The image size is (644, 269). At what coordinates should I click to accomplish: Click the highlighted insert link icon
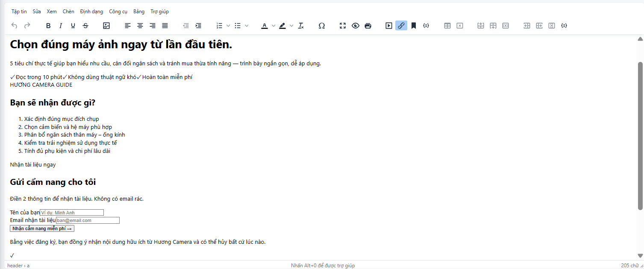[x=401, y=26]
